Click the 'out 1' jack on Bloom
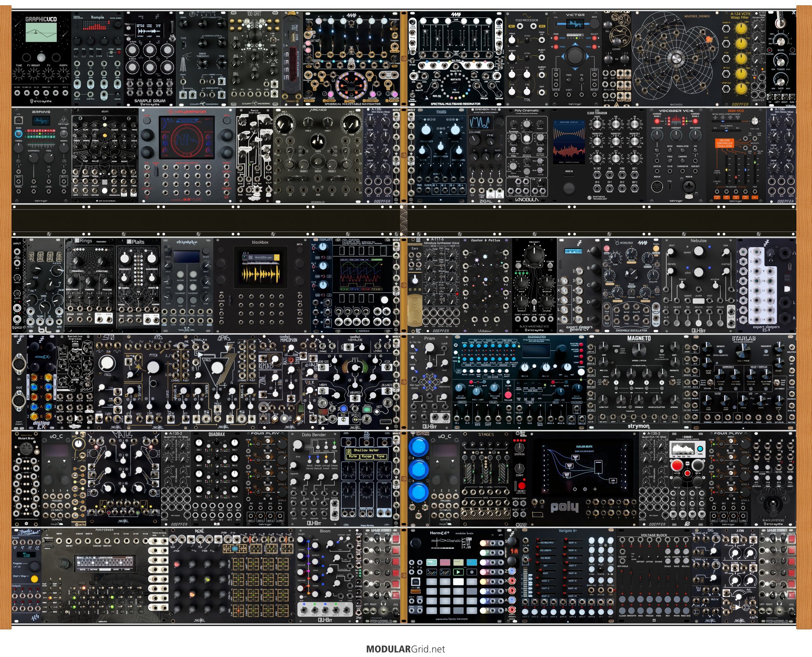This screenshot has height=657, width=812. tap(303, 609)
